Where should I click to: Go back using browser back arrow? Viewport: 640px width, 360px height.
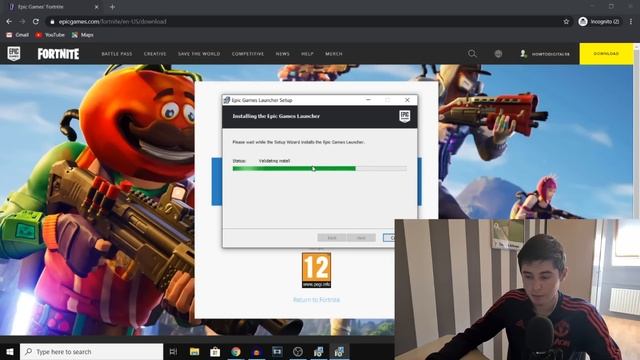coord(9,21)
